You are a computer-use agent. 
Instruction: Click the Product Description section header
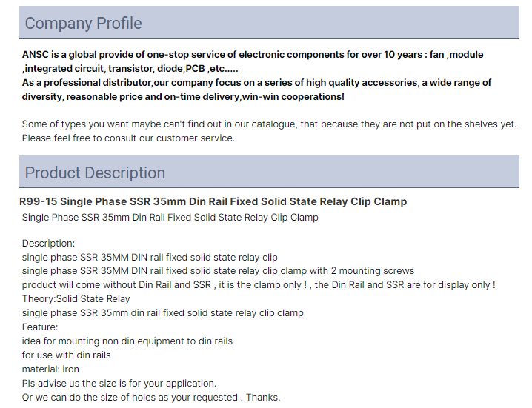point(269,172)
